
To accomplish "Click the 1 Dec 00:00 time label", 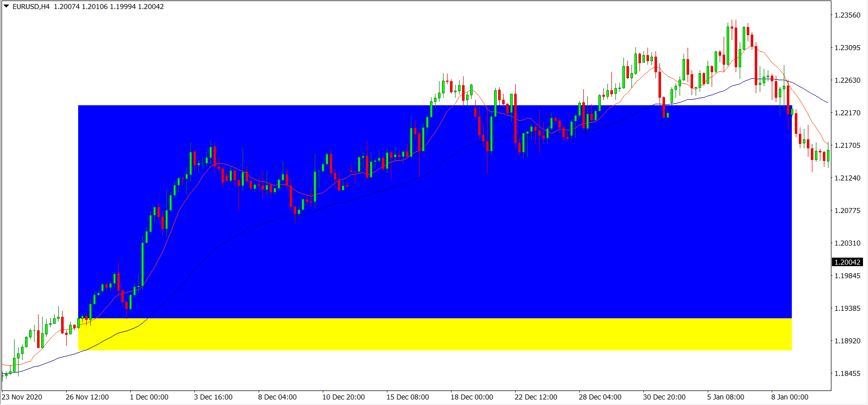I will coord(149,397).
